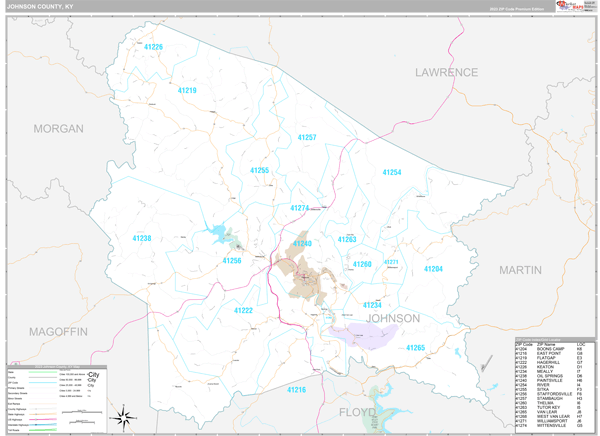
Task: Click the ZIP Code index table header
Action: click(x=554, y=340)
